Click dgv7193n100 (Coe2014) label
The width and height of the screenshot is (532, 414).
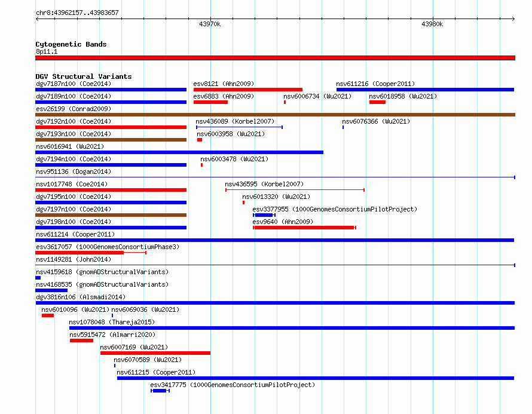74,134
